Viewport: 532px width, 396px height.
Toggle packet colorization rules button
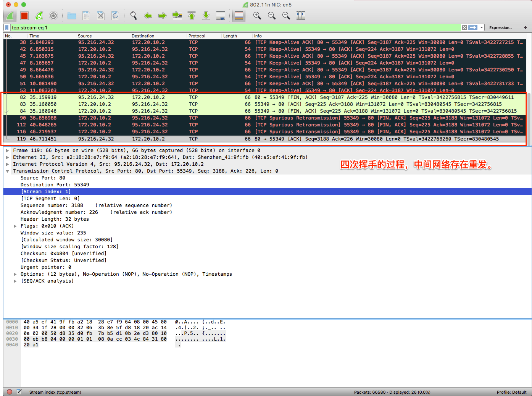(239, 16)
